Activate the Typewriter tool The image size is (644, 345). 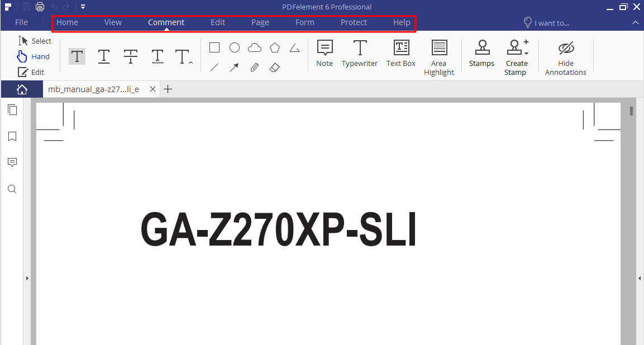pyautogui.click(x=360, y=54)
